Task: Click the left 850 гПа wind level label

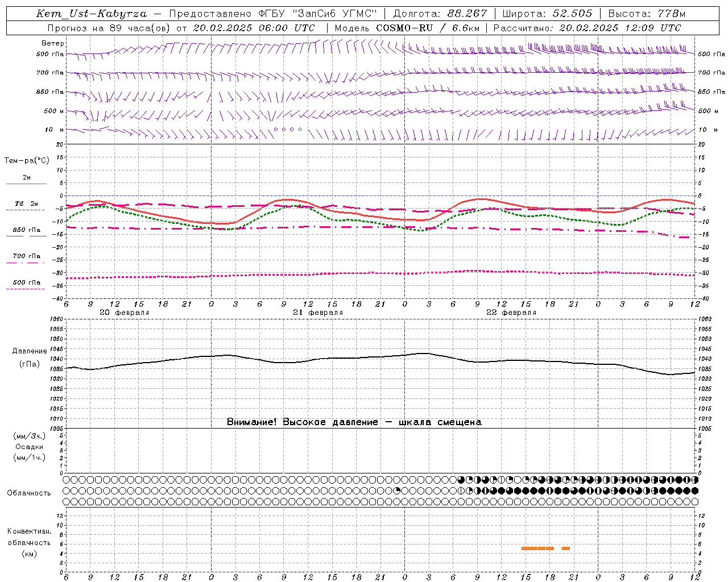Action: coord(50,92)
